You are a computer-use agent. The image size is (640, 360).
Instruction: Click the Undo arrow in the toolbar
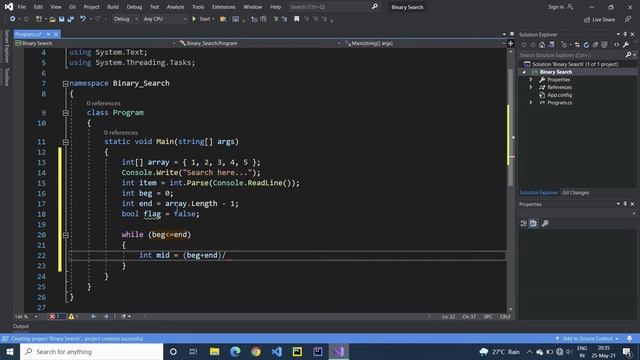coord(83,19)
